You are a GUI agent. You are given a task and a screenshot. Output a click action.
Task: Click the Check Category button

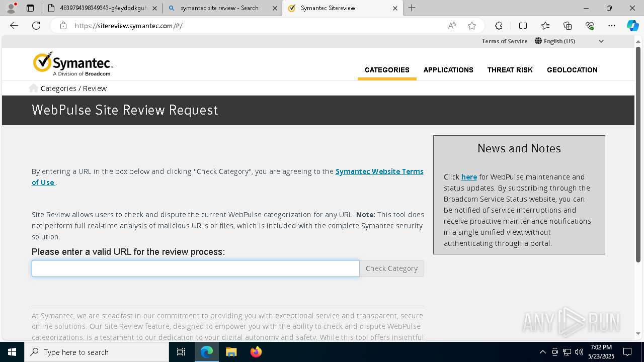pyautogui.click(x=391, y=268)
